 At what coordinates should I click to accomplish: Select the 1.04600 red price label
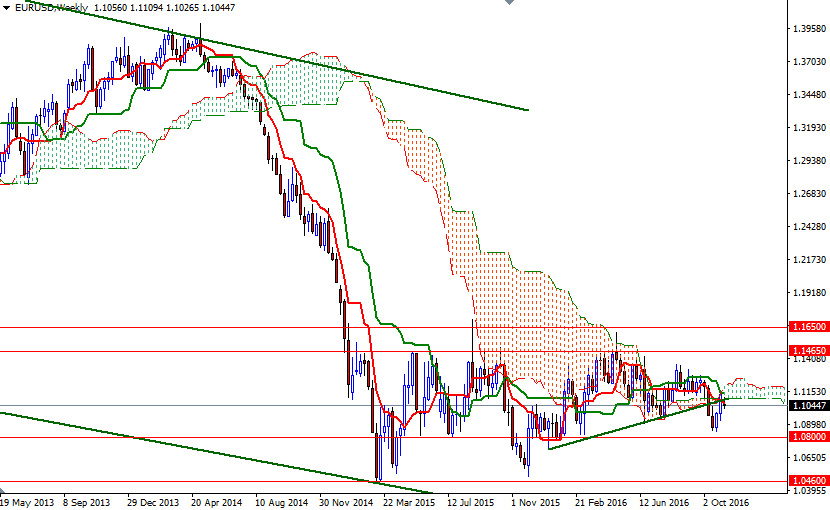809,481
